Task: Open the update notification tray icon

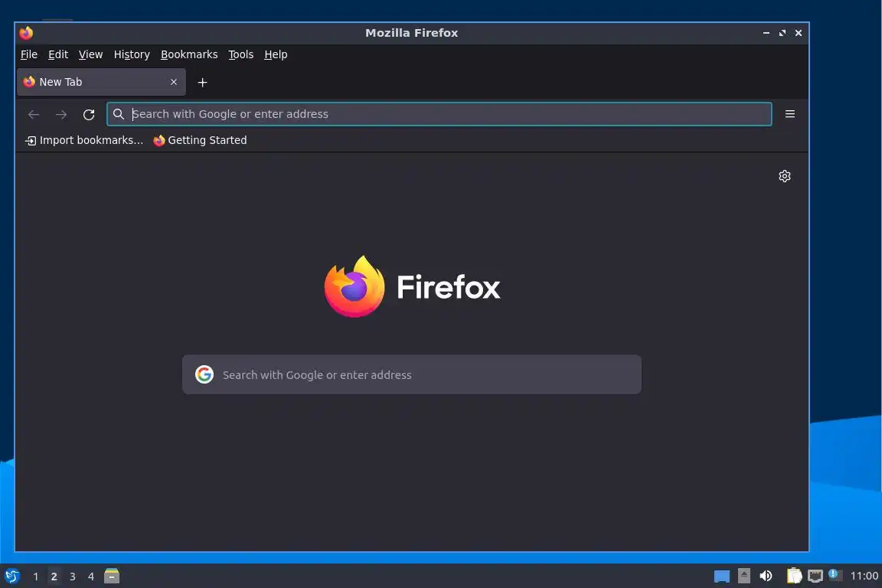Action: (835, 575)
